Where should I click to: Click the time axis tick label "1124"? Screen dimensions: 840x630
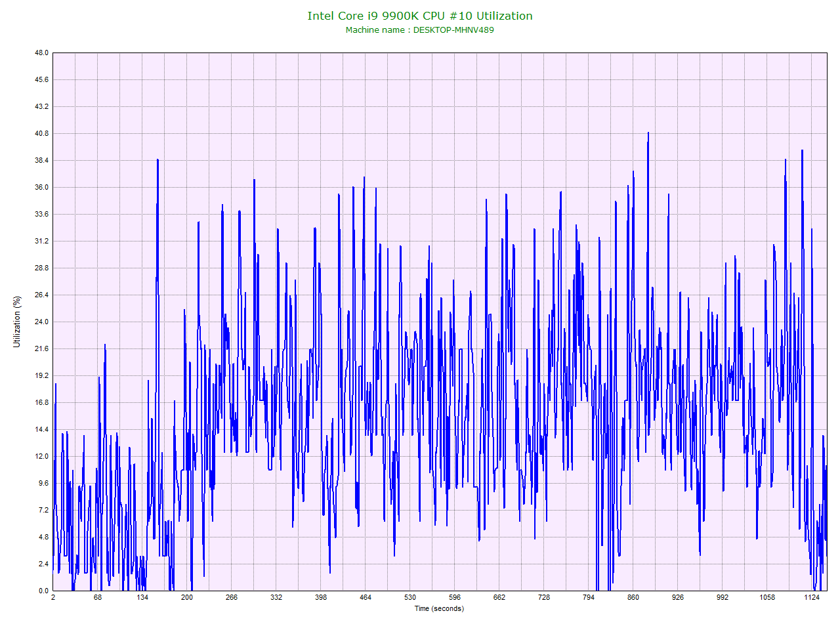click(x=812, y=597)
